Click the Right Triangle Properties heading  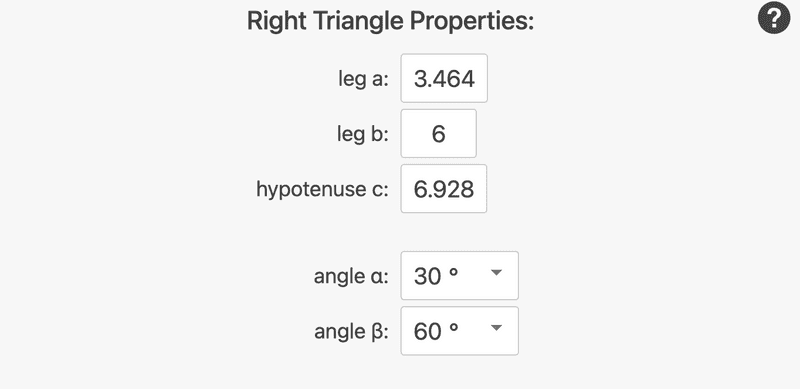coord(390,21)
